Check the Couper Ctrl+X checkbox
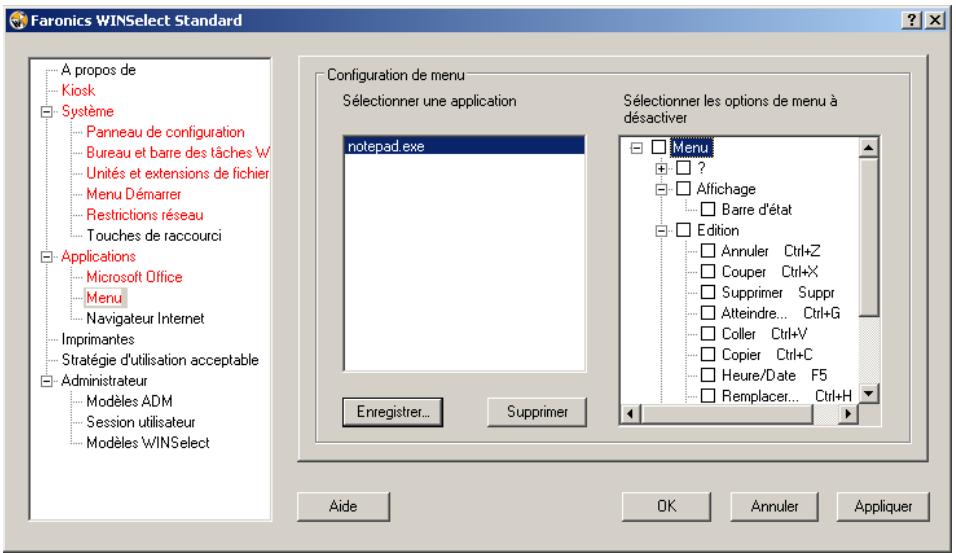The image size is (956, 553). (708, 271)
